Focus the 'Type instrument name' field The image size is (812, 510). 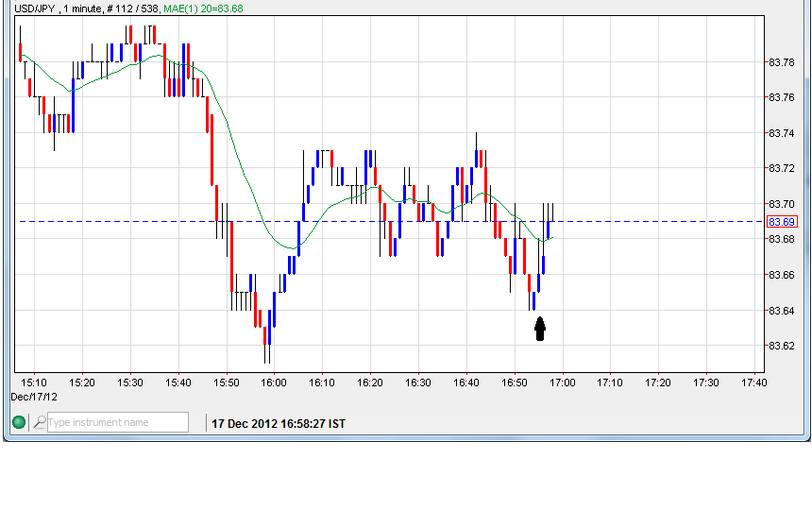click(118, 422)
